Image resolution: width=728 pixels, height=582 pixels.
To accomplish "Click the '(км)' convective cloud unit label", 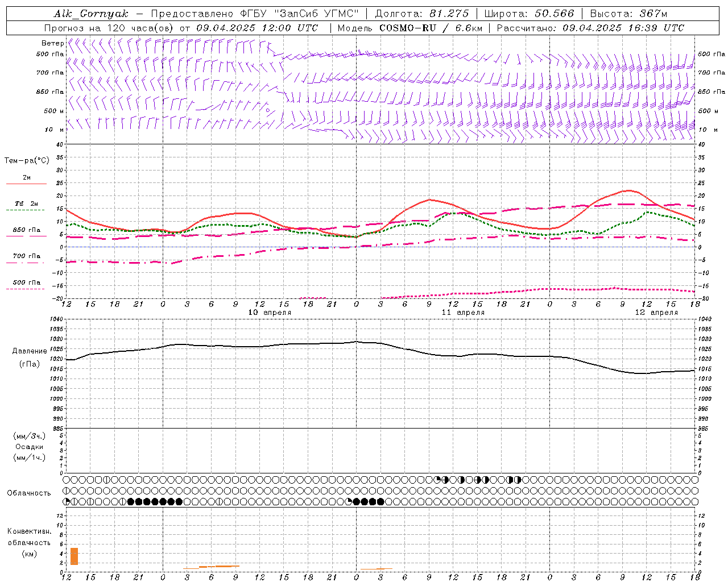I will (x=29, y=554).
